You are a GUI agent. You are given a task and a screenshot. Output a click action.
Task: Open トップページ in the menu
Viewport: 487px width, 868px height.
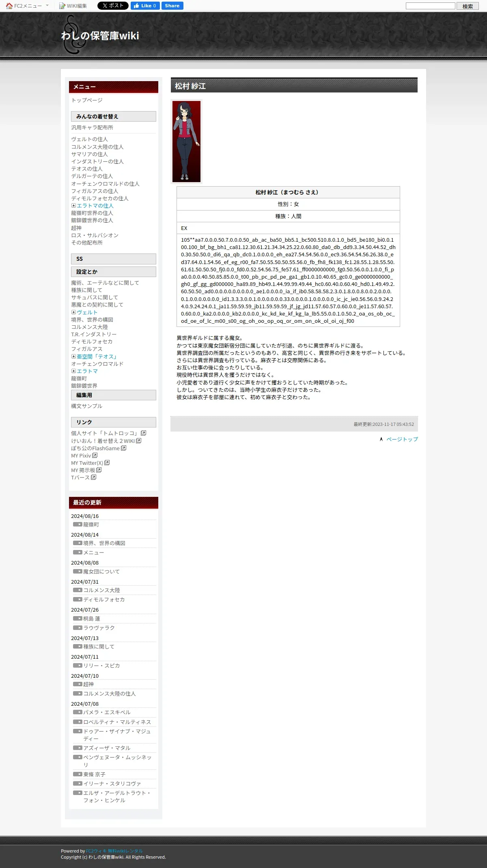pos(87,100)
